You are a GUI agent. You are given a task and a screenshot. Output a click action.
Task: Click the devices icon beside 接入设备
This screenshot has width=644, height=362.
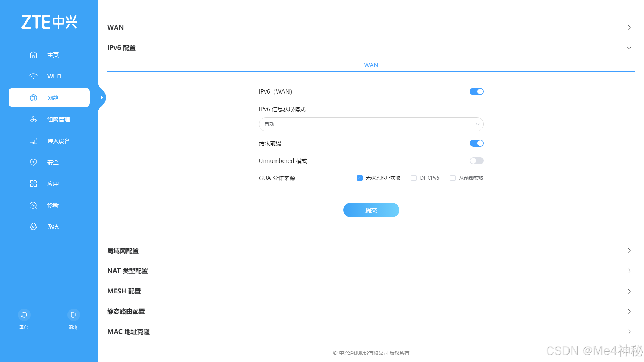[33, 141]
